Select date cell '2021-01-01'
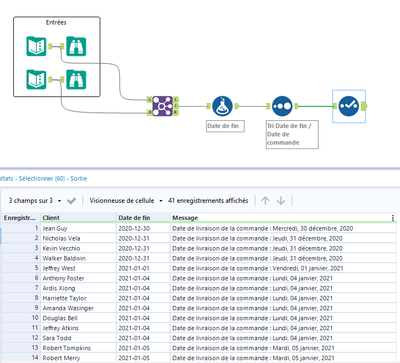Image resolution: width=400 pixels, height=363 pixels. 143,268
